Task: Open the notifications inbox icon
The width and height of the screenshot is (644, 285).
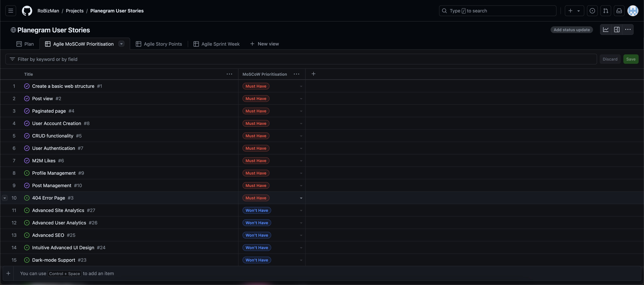Action: tap(619, 11)
